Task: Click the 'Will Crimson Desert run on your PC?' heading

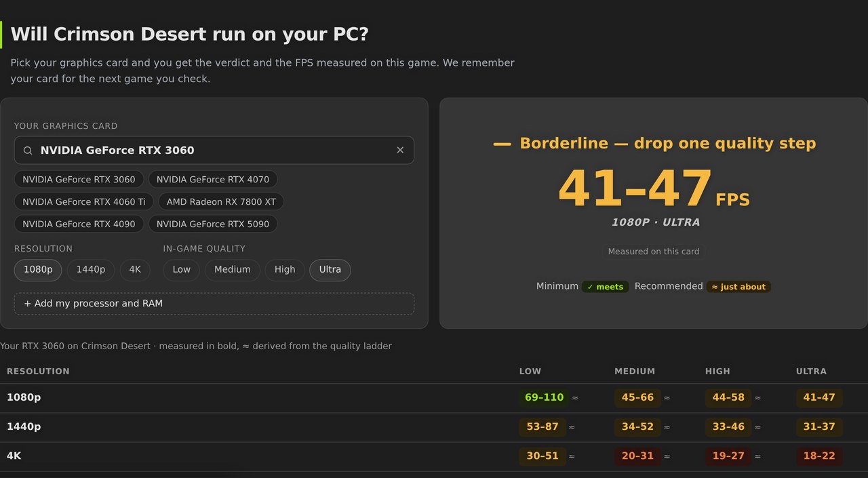Action: [190, 35]
